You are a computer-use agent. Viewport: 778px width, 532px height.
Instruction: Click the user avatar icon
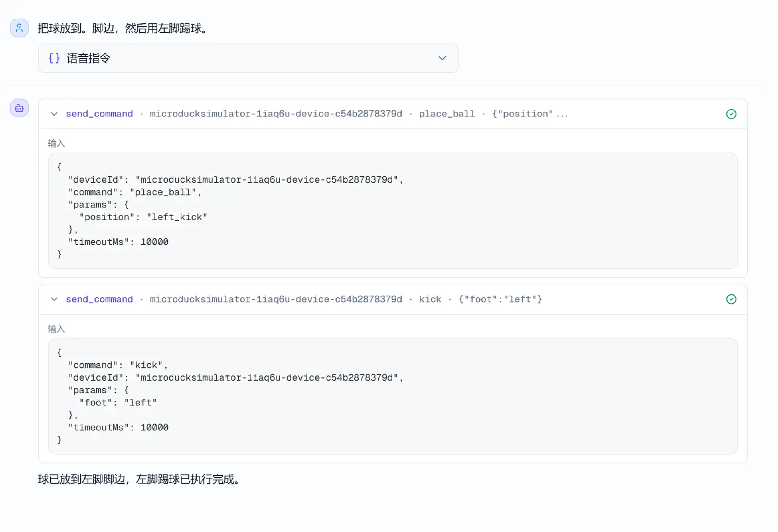pyautogui.click(x=19, y=28)
